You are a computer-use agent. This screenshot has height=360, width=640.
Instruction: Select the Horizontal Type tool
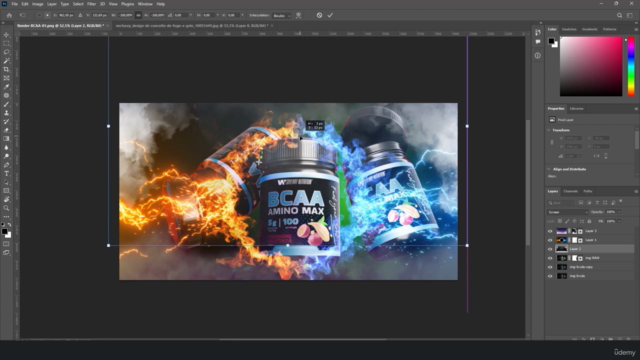pyautogui.click(x=6, y=174)
